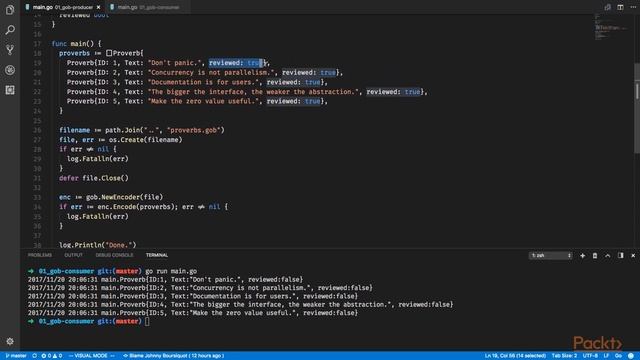This screenshot has height=360, width=640.
Task: Click "Documentation is for users." string in editor
Action: click(x=203, y=82)
